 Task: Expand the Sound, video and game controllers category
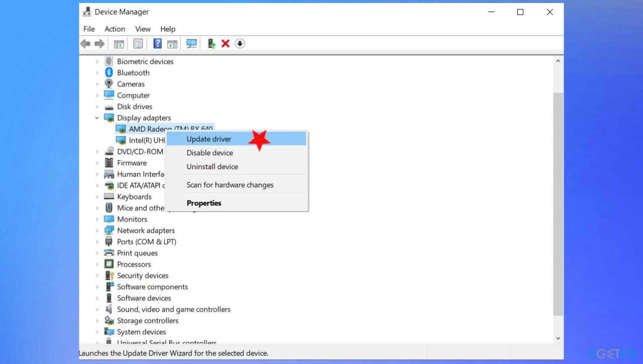[x=97, y=309]
